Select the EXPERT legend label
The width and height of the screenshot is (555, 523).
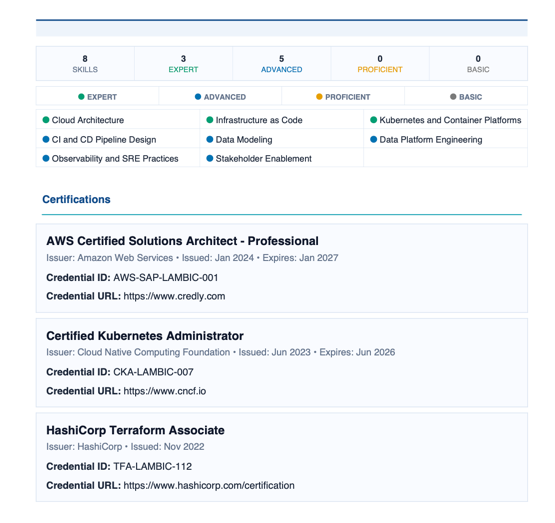pyautogui.click(x=102, y=97)
